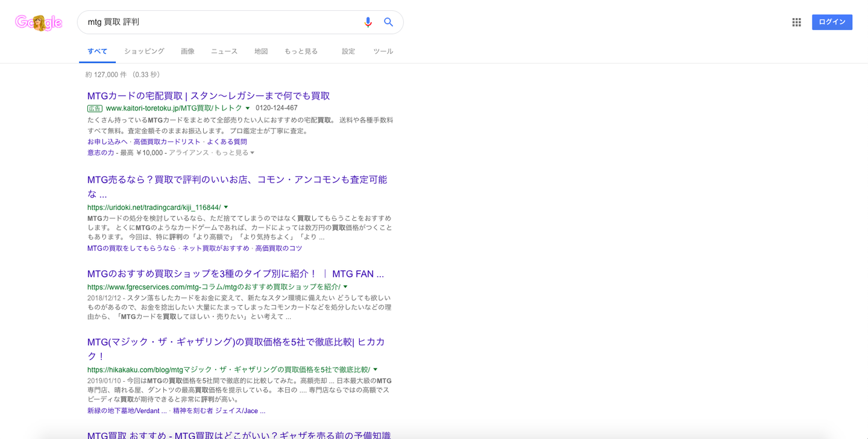Open the Google apps grid
Image resolution: width=868 pixels, height=439 pixels.
[796, 22]
